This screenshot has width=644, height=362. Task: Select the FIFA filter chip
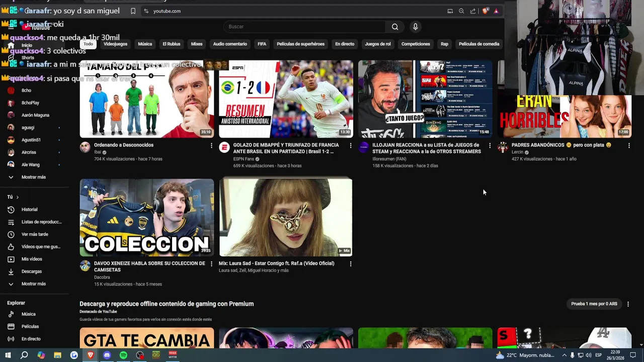(262, 44)
